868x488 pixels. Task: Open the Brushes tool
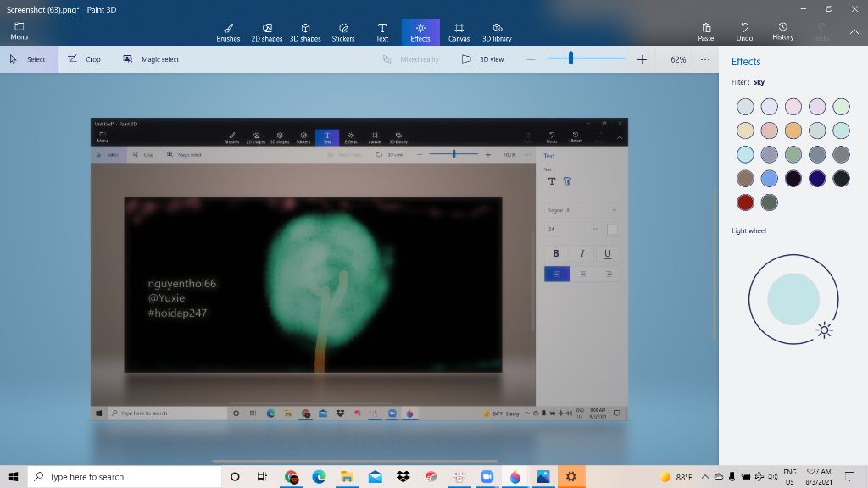pyautogui.click(x=228, y=32)
